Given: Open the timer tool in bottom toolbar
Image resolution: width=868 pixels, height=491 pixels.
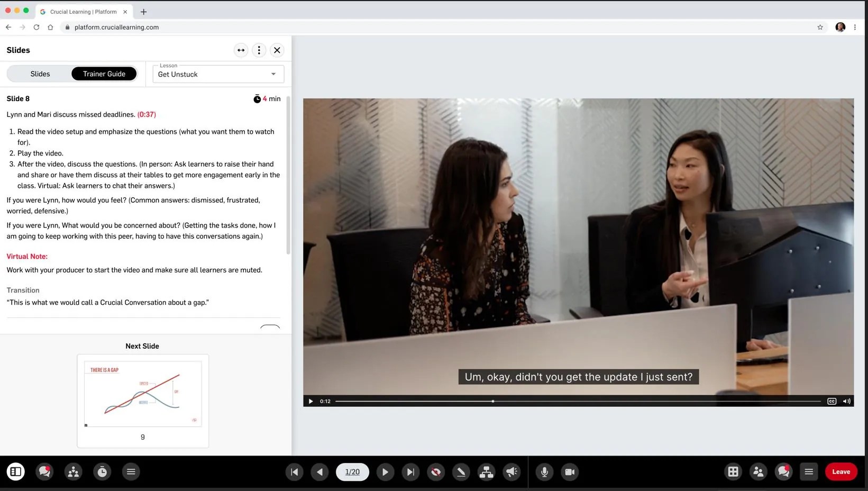Looking at the screenshot, I should click(102, 471).
